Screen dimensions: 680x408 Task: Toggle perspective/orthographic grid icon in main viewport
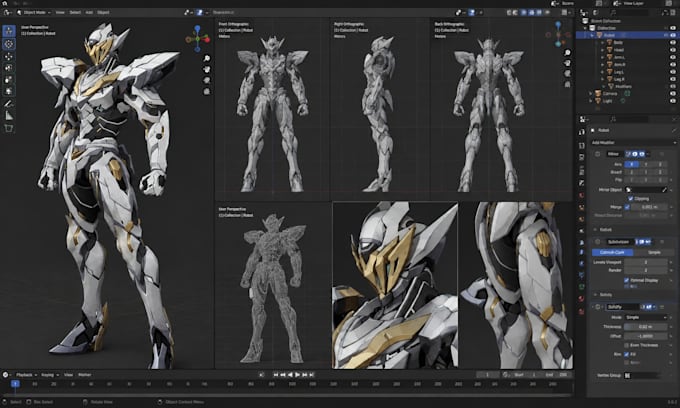[207, 91]
